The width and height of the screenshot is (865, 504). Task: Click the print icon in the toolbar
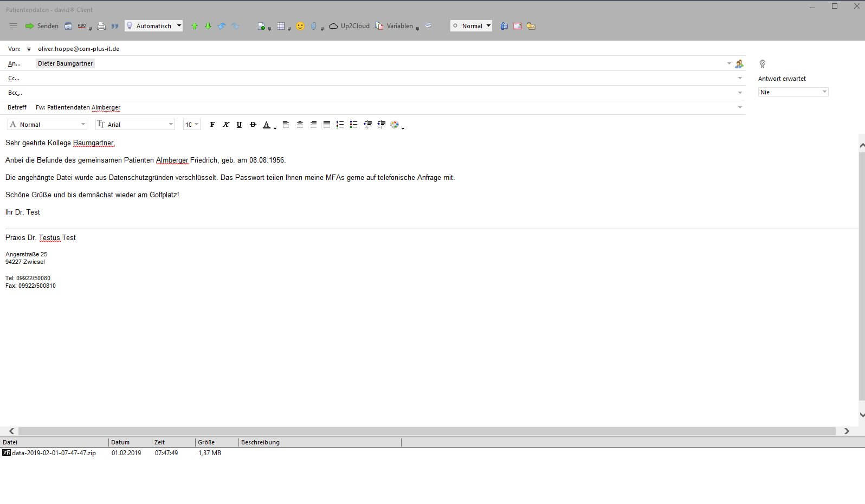click(x=101, y=26)
